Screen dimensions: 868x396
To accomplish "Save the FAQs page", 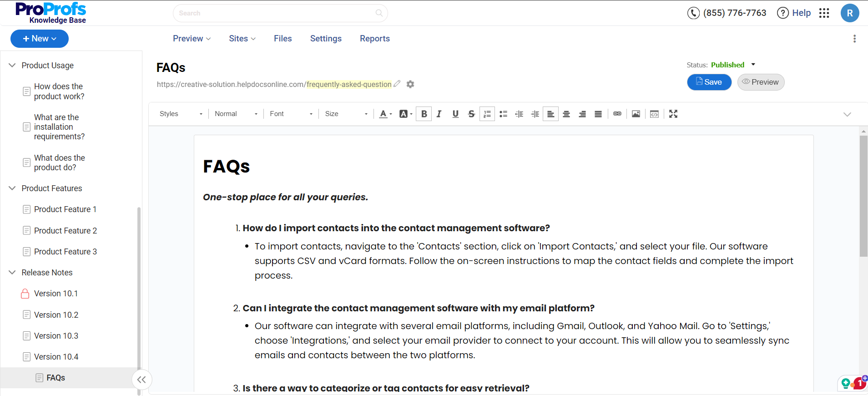I will tap(709, 82).
